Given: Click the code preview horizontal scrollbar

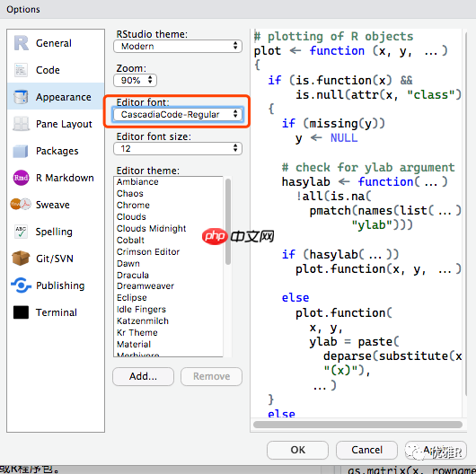Looking at the screenshot, I should point(357,425).
